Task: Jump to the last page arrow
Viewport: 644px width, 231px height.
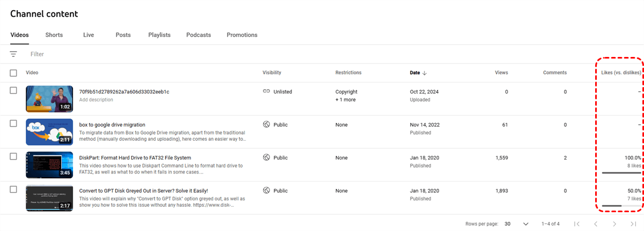Action: 633,223
